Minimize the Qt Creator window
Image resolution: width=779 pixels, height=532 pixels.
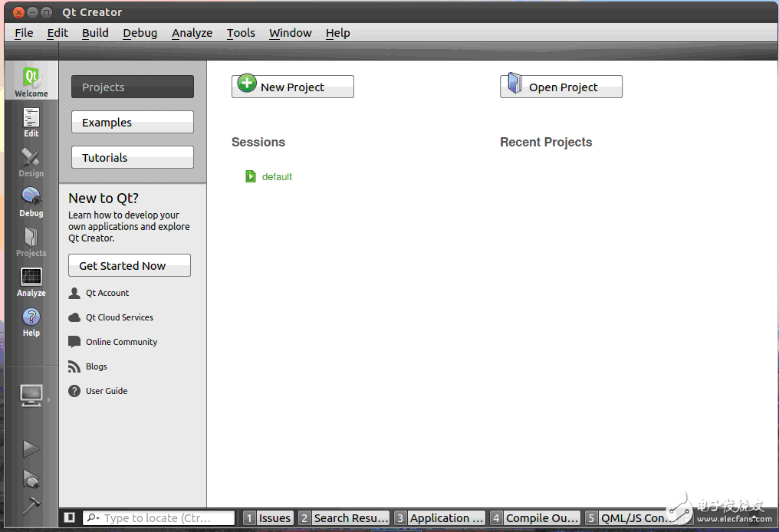coord(33,12)
